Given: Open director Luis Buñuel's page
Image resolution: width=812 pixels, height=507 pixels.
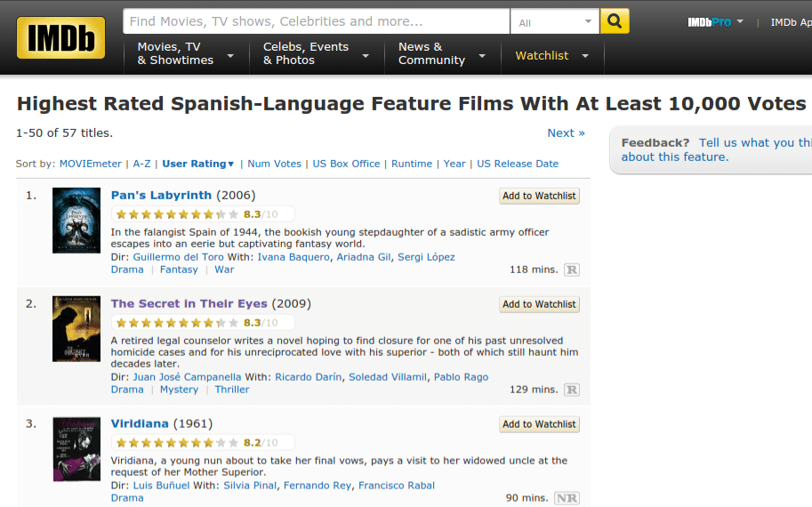Looking at the screenshot, I should [161, 486].
